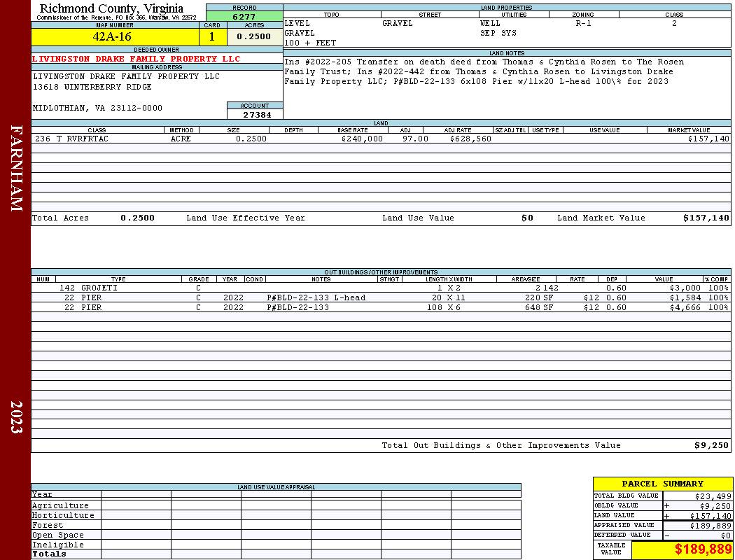
Task: Select land class 236 T RVRFRTAC
Action: pyautogui.click(x=71, y=139)
